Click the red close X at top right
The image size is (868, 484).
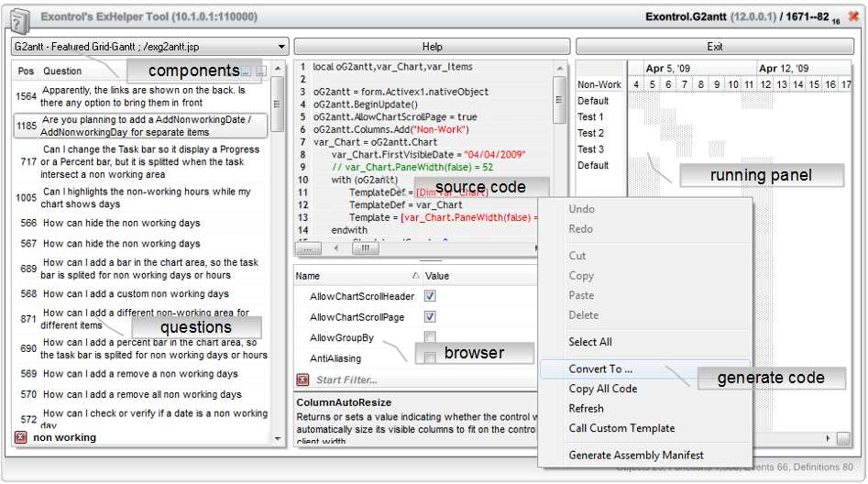tap(853, 16)
